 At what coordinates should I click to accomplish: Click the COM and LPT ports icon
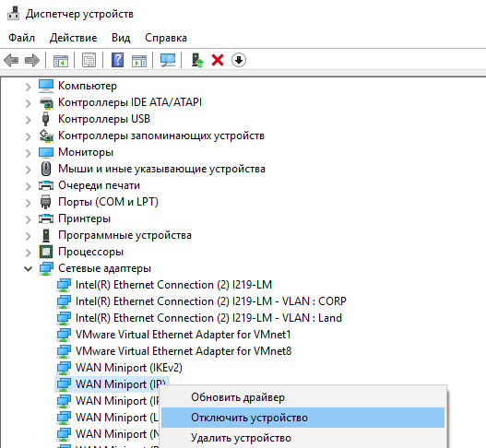45,202
